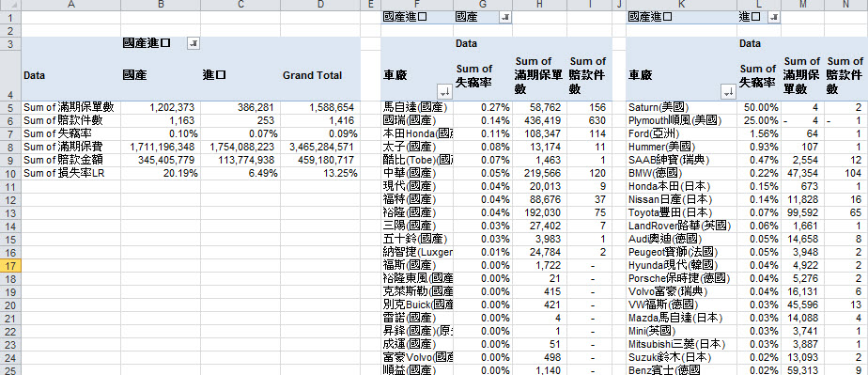
Task: Click the SAAB紳寶(瑞典) row label
Action: [681, 160]
